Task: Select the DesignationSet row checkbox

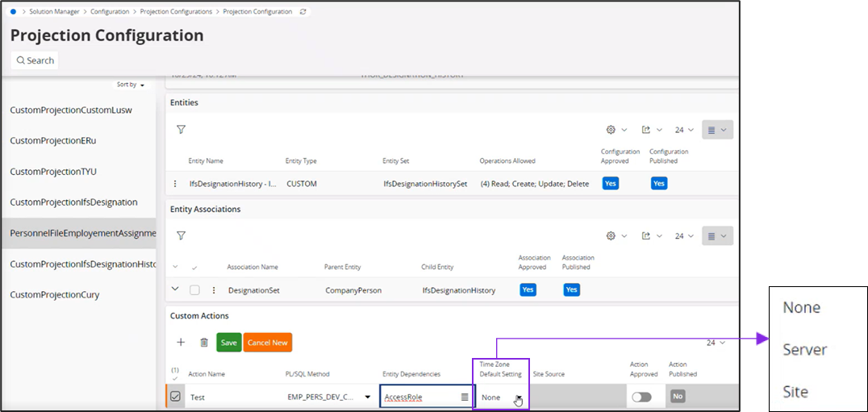Action: point(194,290)
